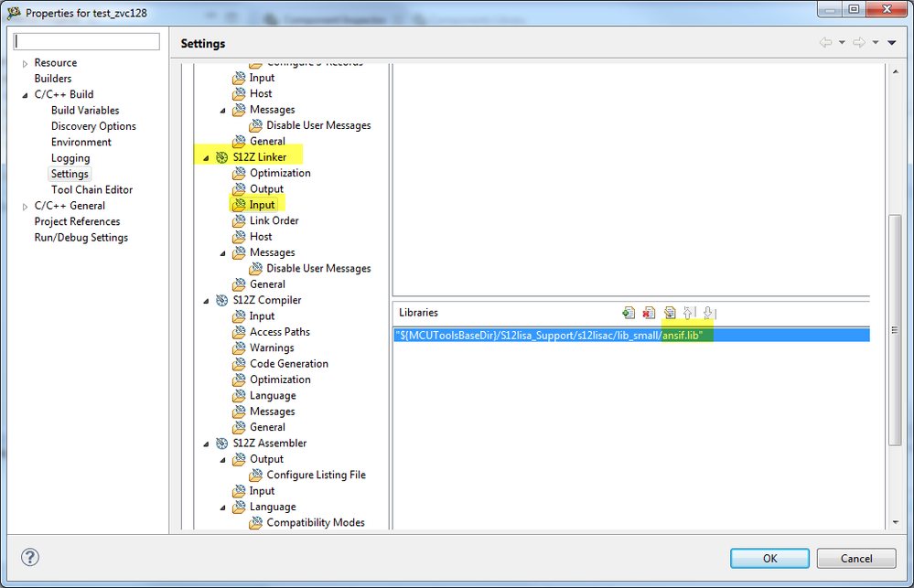The width and height of the screenshot is (914, 588).
Task: Open dialog help via question mark icon
Action: (30, 557)
